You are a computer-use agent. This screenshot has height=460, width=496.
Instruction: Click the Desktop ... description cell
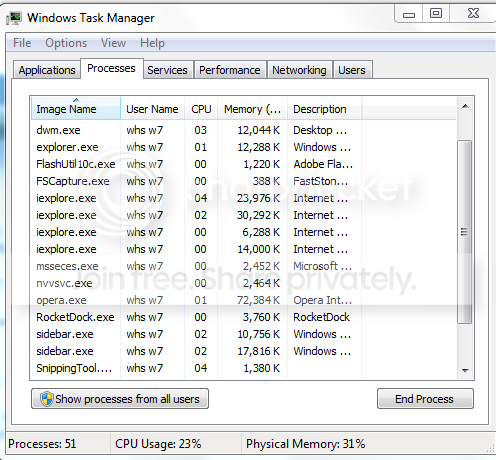pos(320,130)
